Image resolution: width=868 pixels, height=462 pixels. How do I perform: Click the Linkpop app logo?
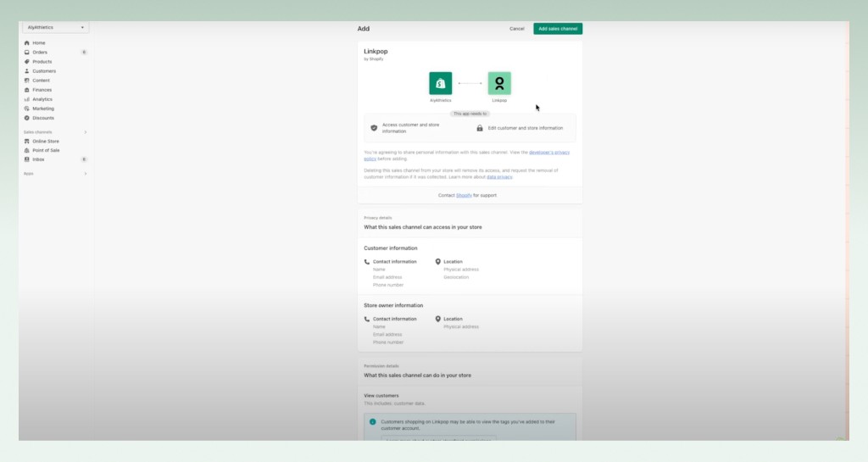499,83
